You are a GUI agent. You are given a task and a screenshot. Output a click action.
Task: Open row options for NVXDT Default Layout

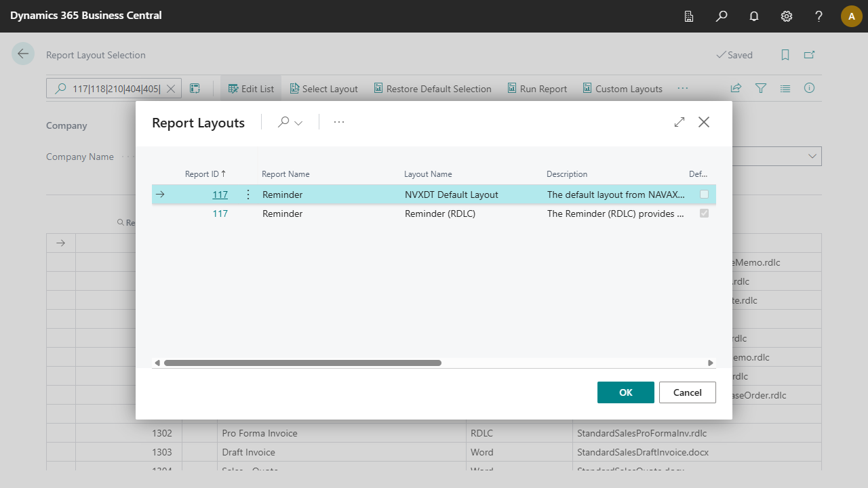(248, 195)
